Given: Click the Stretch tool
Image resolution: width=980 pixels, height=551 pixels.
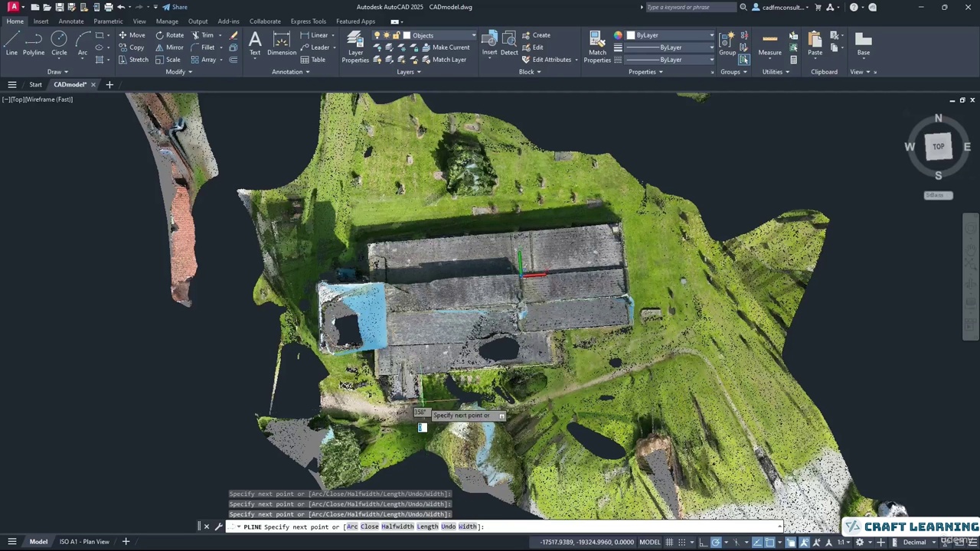Looking at the screenshot, I should (x=133, y=60).
